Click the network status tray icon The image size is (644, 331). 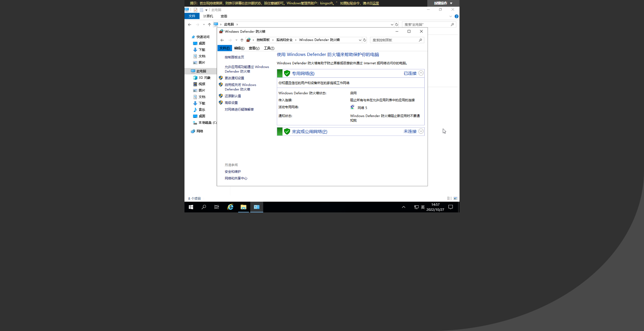(416, 207)
